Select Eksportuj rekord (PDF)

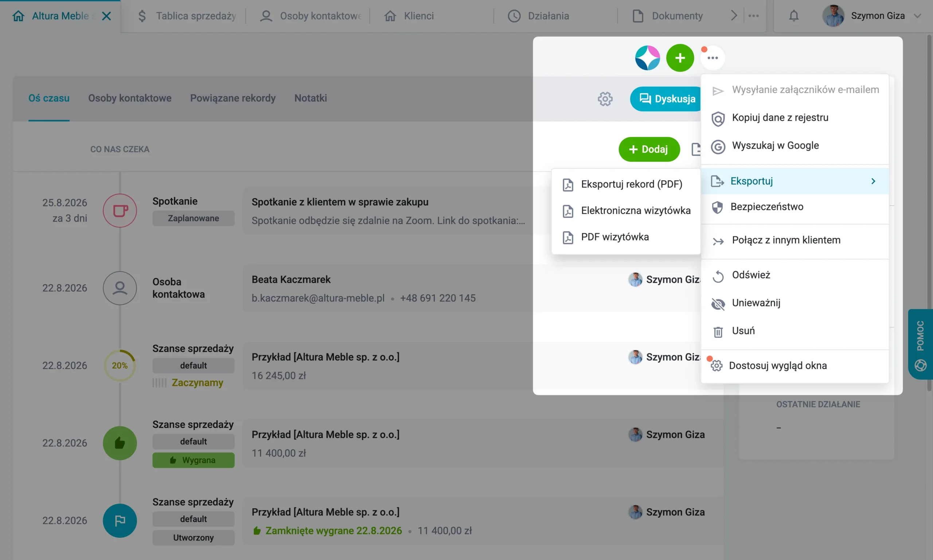click(x=626, y=184)
